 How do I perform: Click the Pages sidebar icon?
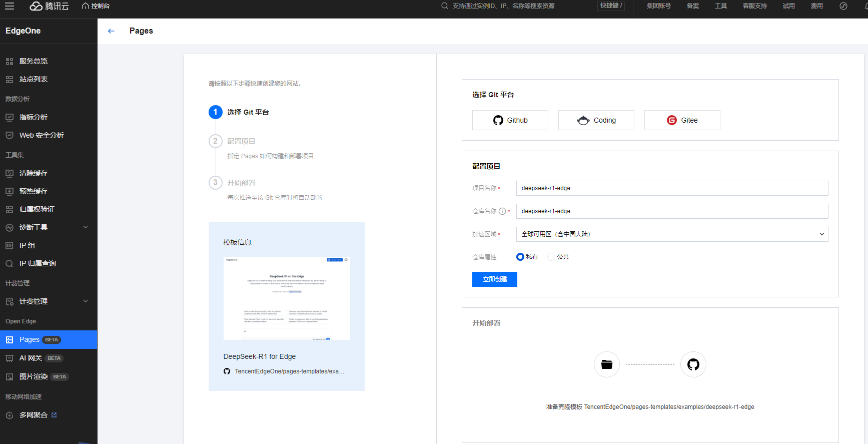point(10,339)
